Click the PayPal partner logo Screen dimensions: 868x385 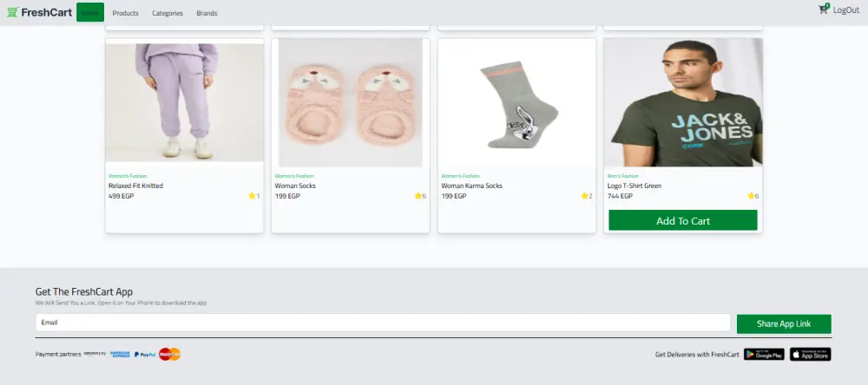(145, 355)
